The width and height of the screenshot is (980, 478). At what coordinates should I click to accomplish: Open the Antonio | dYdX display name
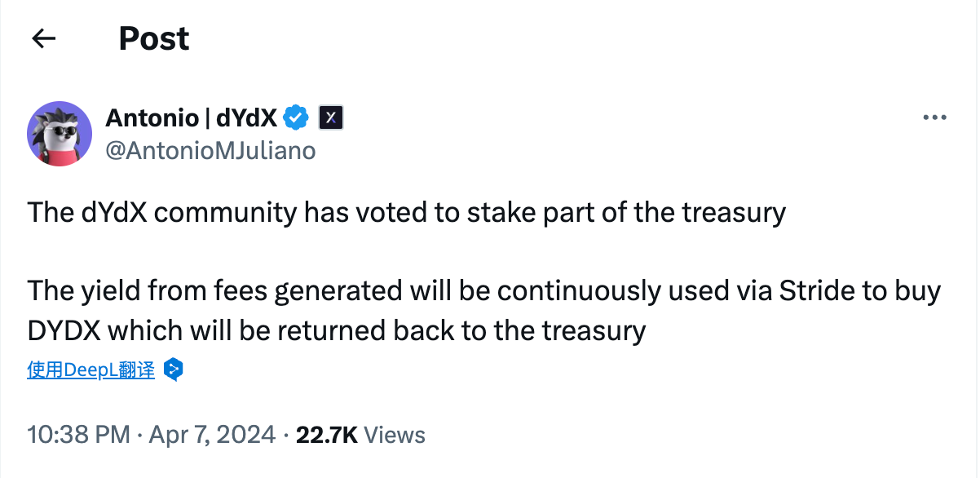(x=191, y=118)
